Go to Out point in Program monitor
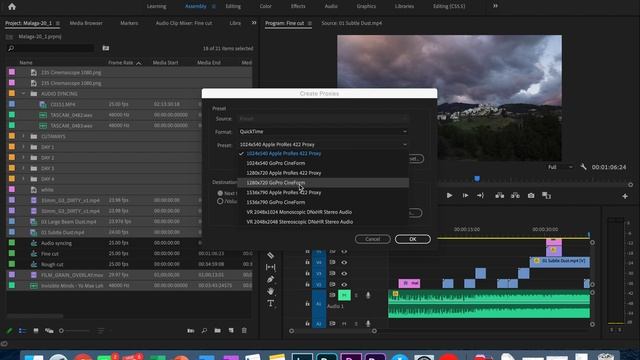The height and width of the screenshot is (360, 640). click(x=480, y=196)
